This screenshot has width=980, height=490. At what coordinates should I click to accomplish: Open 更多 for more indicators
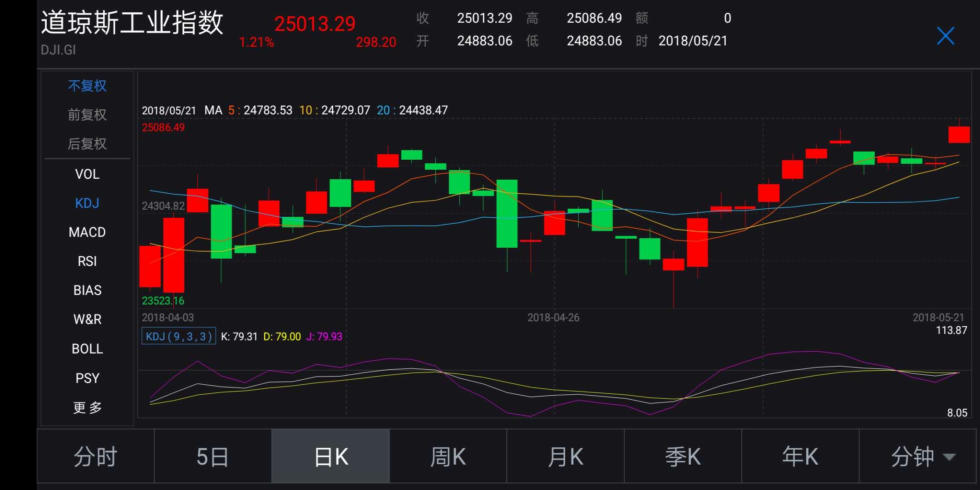pyautogui.click(x=87, y=407)
